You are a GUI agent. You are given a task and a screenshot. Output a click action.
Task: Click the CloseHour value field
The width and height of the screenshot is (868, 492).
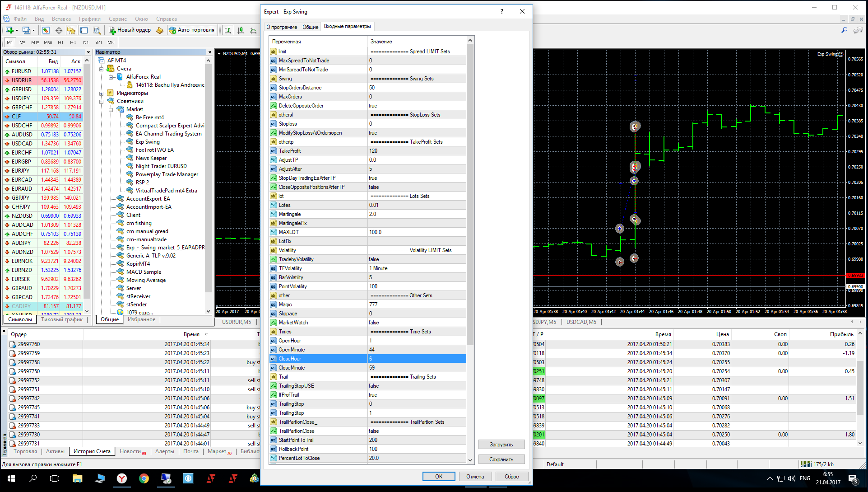tap(416, 359)
